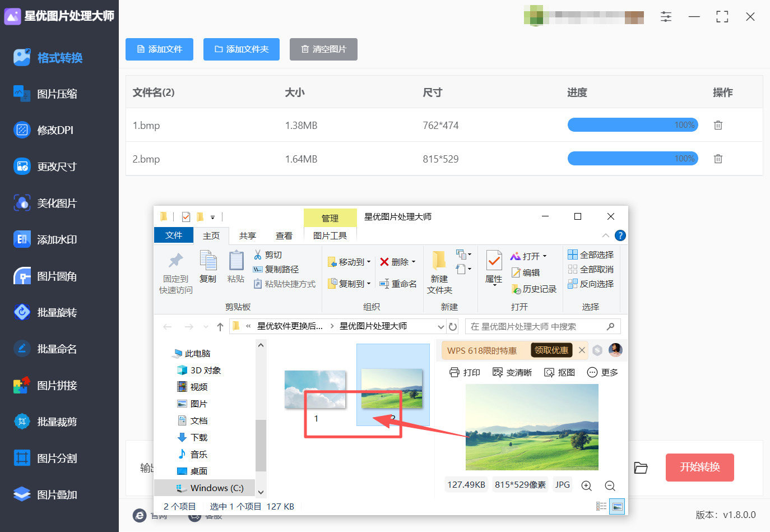Switch to the 共享 ribbon tab
Screen dimensions: 770x532
point(248,235)
